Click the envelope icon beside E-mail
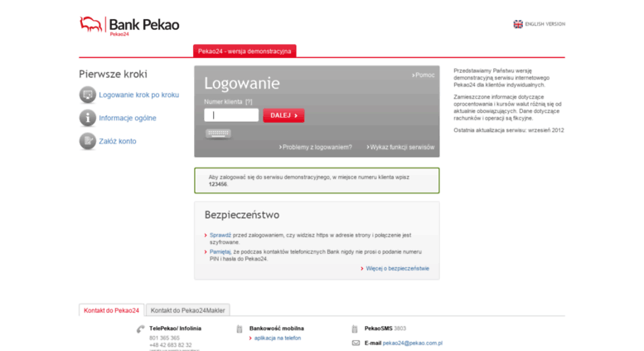Image resolution: width=644 pixels, height=351 pixels. (356, 343)
